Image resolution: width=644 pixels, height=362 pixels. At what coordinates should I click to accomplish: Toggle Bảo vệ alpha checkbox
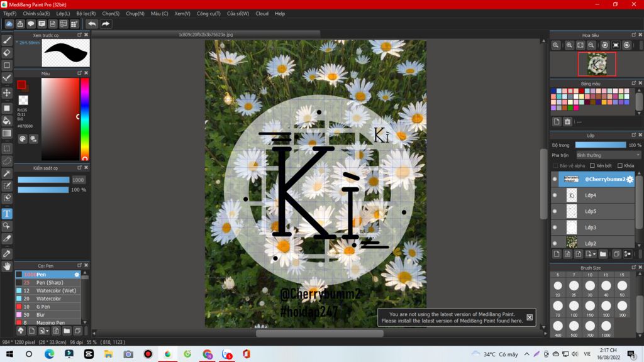click(x=556, y=166)
